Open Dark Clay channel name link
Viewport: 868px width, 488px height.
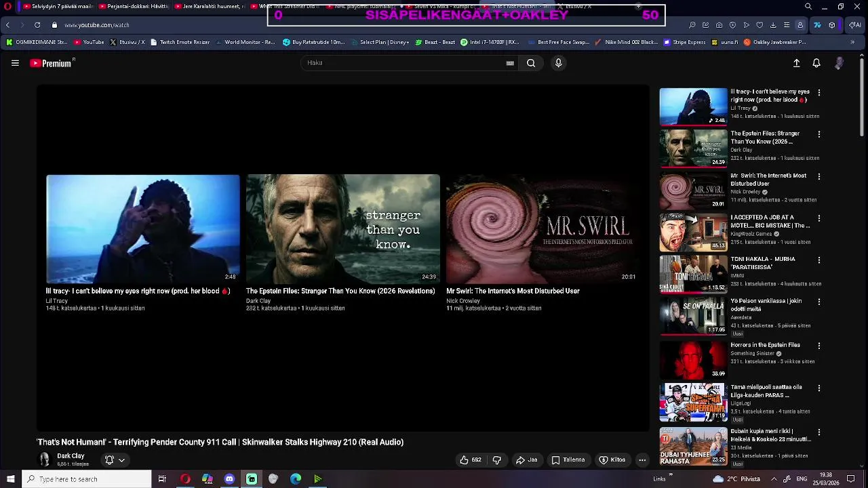(x=71, y=456)
